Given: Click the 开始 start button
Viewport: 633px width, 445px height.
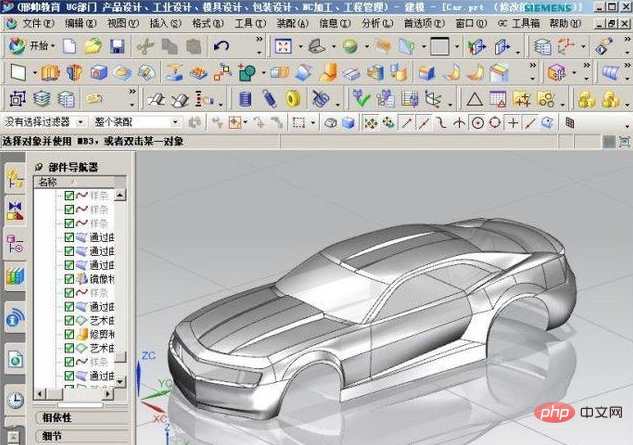Looking at the screenshot, I should (31, 46).
